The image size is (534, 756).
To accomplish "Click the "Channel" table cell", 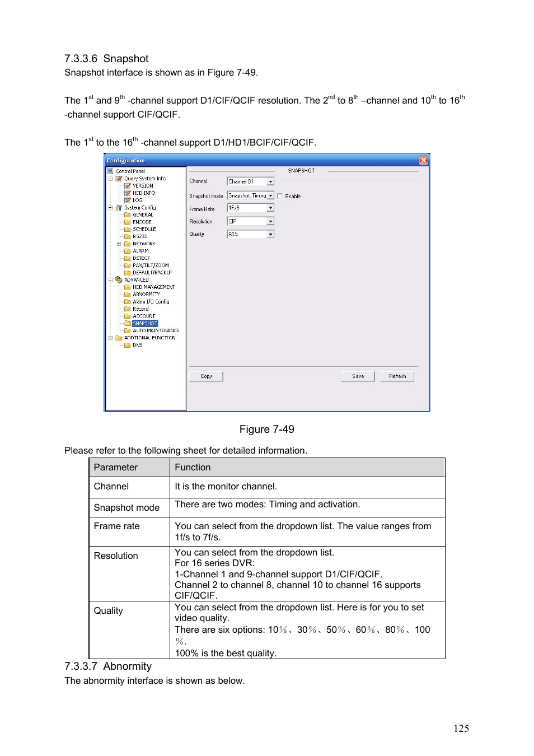I will [x=129, y=487].
